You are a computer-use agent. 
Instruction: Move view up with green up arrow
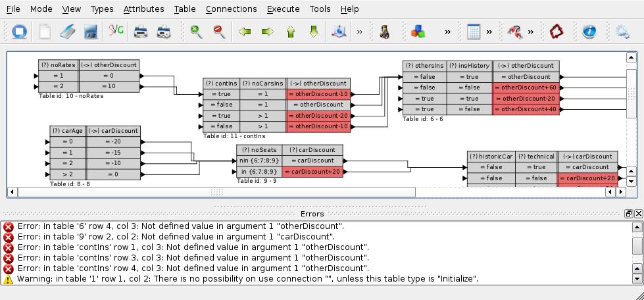tap(291, 32)
